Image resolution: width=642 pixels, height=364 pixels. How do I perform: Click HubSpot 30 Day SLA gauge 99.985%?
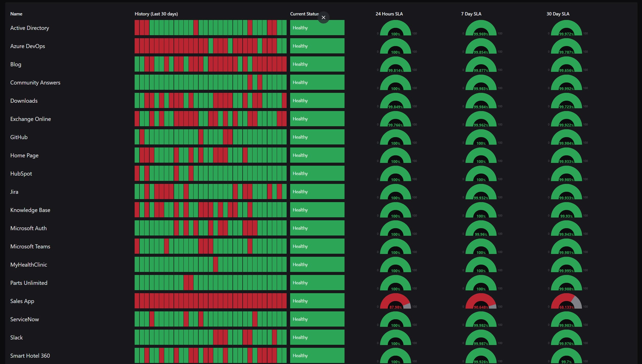coord(566,174)
